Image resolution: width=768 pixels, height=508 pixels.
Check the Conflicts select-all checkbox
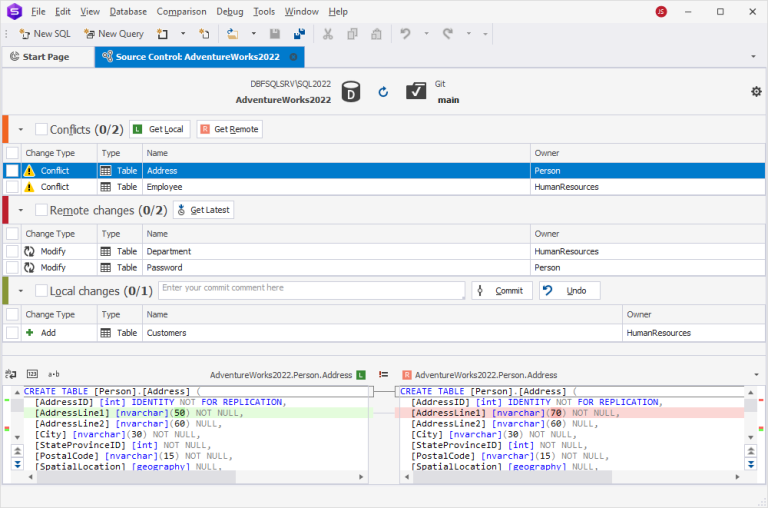point(41,129)
